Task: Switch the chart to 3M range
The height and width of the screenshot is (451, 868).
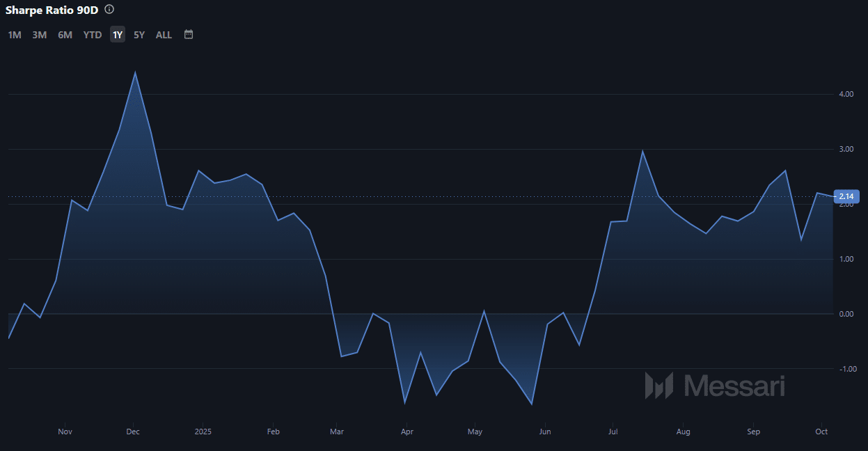Action: 40,35
